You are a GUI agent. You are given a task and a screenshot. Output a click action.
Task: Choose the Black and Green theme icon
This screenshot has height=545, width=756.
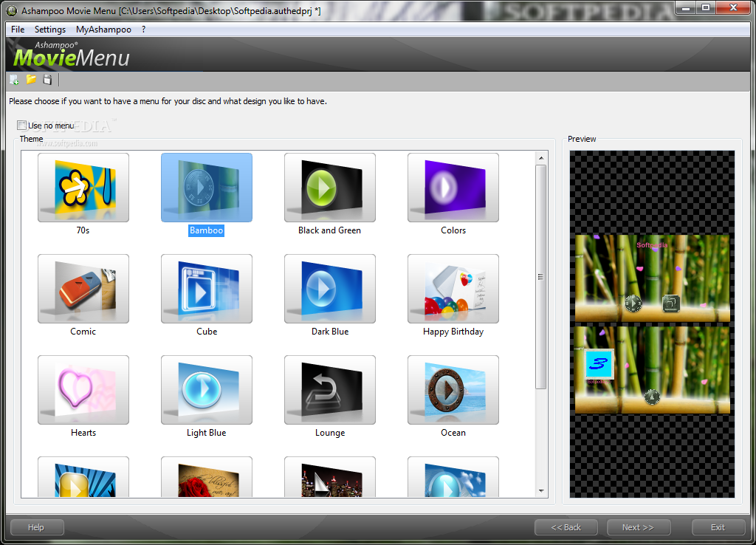(x=330, y=188)
